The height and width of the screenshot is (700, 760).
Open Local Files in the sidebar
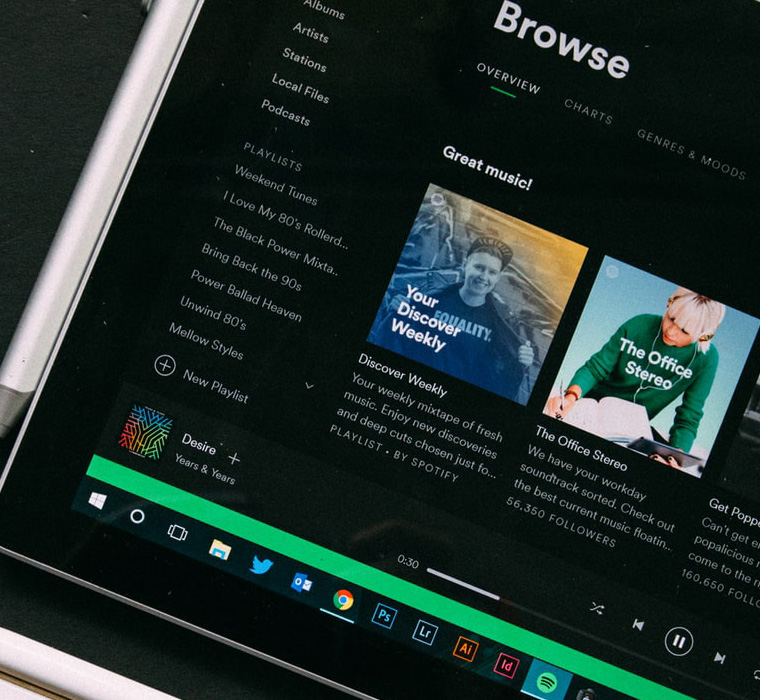tap(300, 88)
